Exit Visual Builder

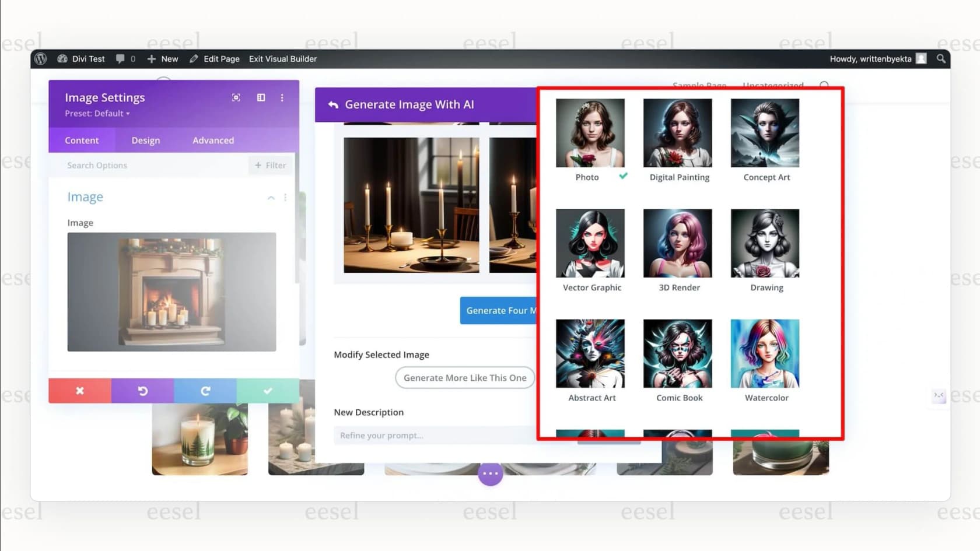click(x=283, y=59)
